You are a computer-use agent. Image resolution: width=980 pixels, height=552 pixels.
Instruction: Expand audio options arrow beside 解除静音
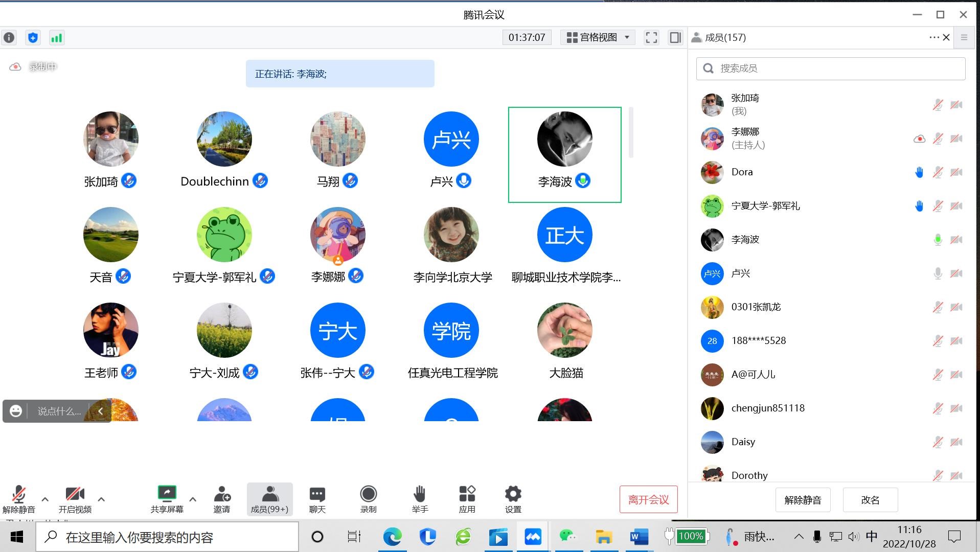45,499
